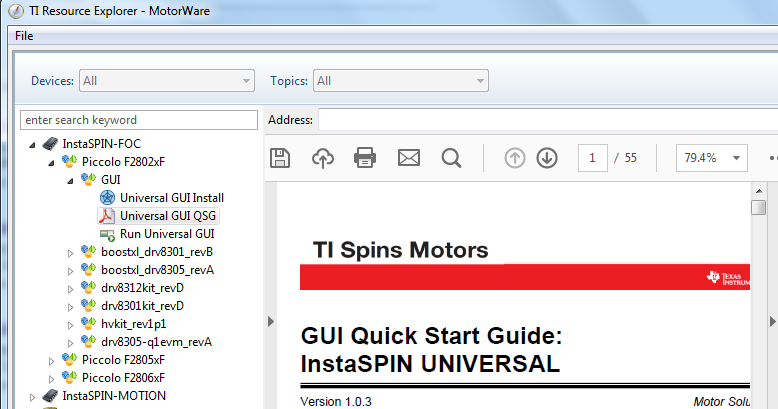Screen dimensions: 778x409
Task: Email the PDF via envelope icon
Action: [x=409, y=158]
